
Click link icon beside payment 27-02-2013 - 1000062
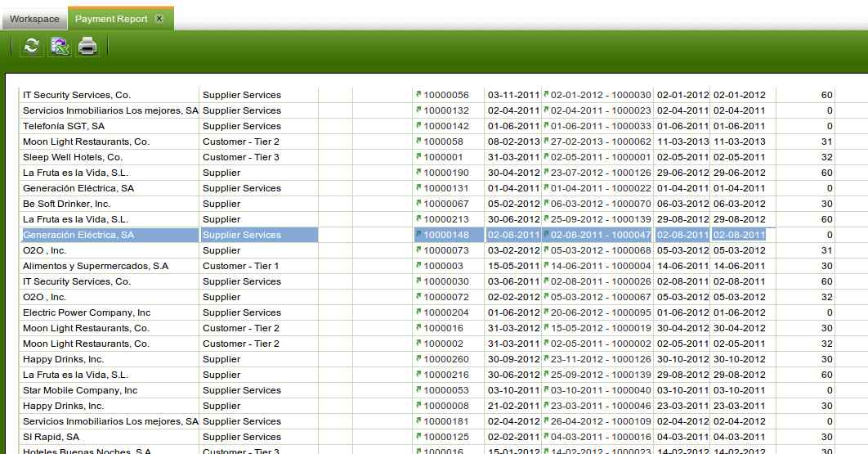click(546, 141)
